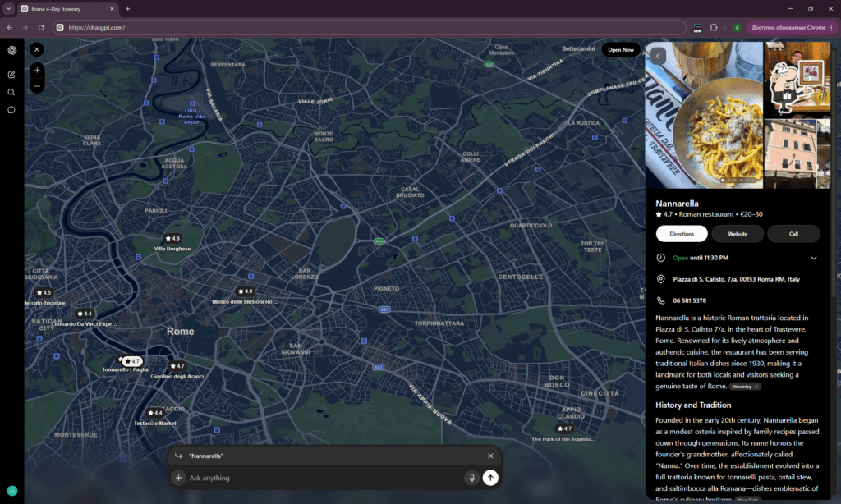Open Chrome profile avatar A
Image resolution: width=841 pixels, height=504 pixels.
(x=737, y=27)
